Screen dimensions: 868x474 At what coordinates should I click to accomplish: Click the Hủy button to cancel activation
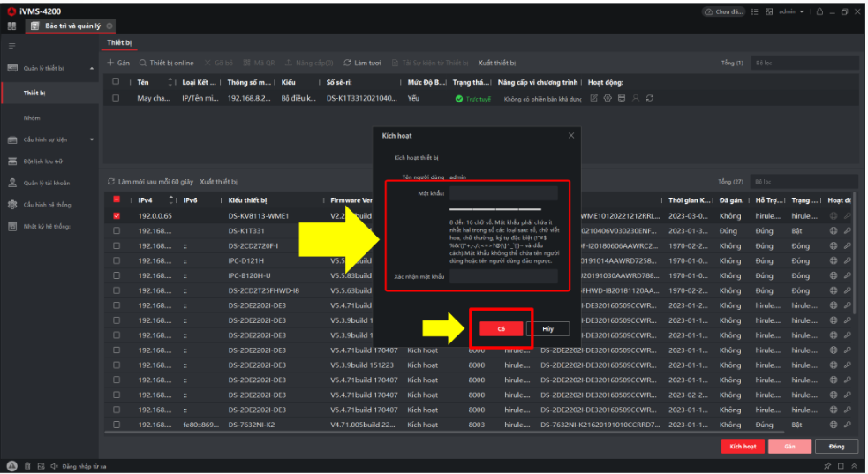[x=547, y=328]
